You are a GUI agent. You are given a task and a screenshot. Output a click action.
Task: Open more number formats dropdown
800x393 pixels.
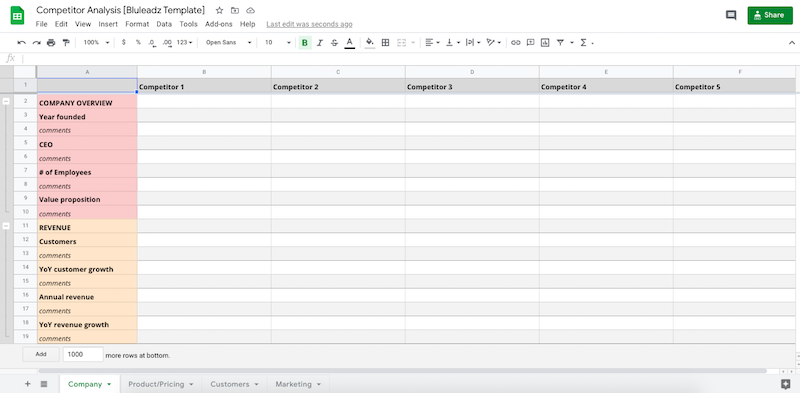pyautogui.click(x=185, y=43)
